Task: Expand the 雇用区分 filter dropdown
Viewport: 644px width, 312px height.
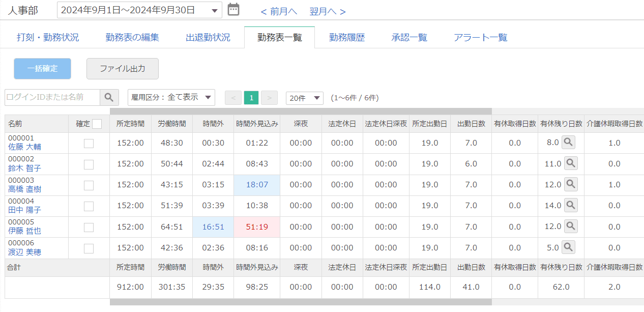Action: (171, 97)
